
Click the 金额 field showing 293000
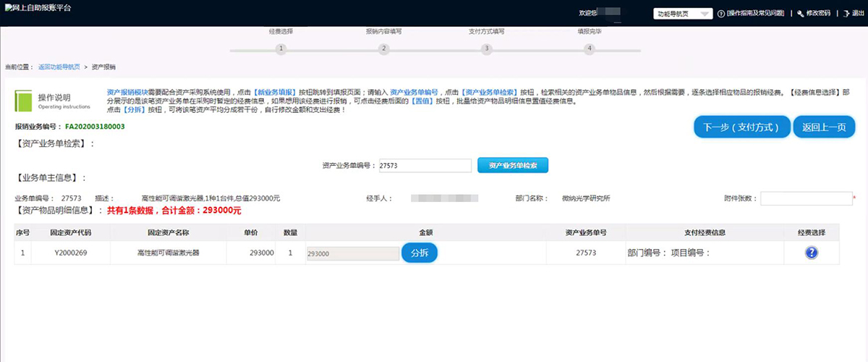point(352,253)
